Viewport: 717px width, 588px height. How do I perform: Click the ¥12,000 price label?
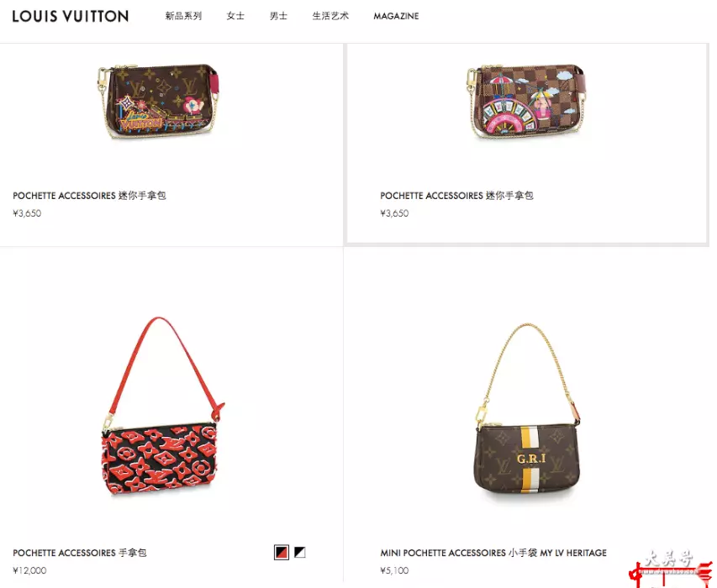pos(29,570)
